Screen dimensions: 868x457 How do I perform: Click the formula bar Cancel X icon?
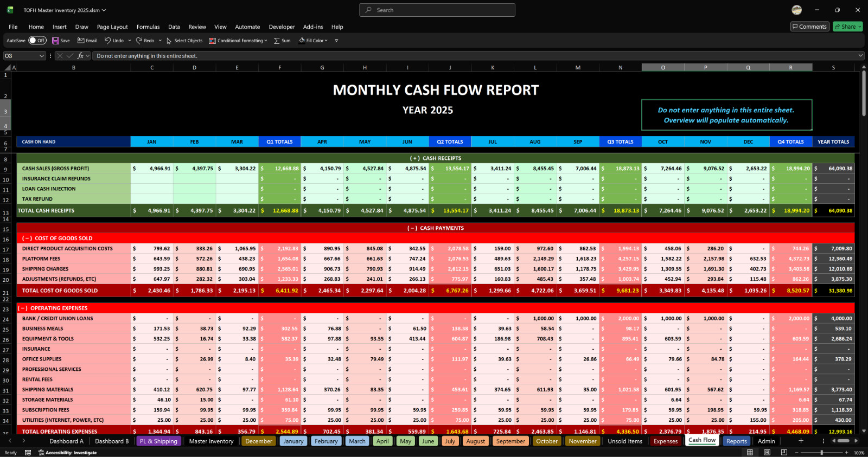(60, 56)
